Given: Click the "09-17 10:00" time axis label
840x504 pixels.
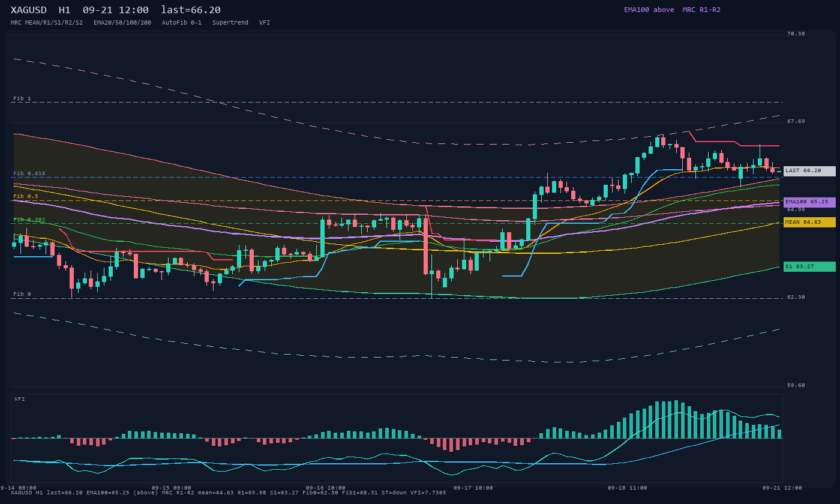Looking at the screenshot, I should 473,488.
